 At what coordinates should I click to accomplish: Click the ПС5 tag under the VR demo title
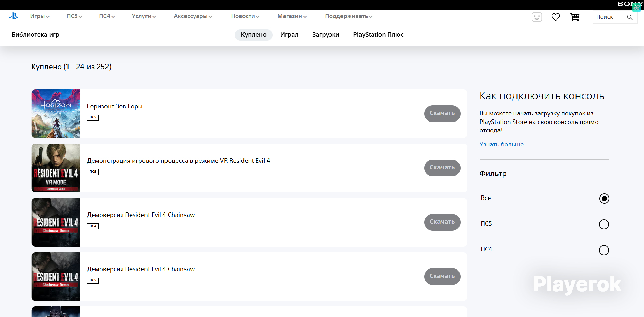93,172
